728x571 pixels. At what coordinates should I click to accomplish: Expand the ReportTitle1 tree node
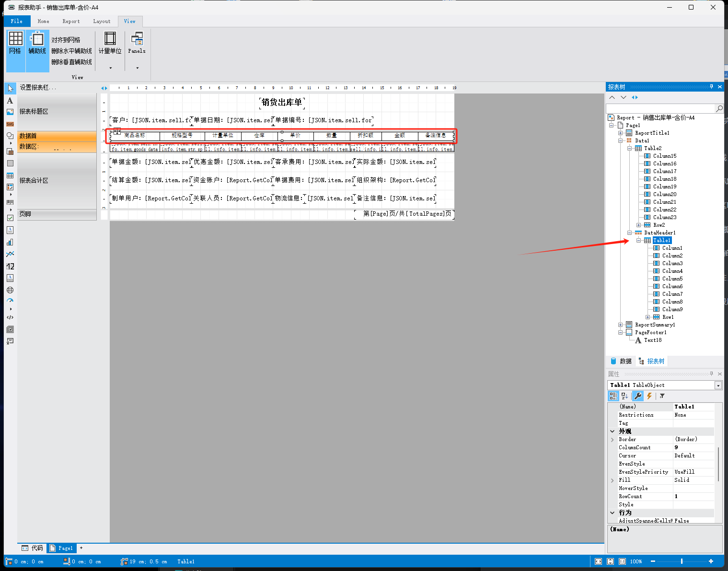pyautogui.click(x=620, y=133)
